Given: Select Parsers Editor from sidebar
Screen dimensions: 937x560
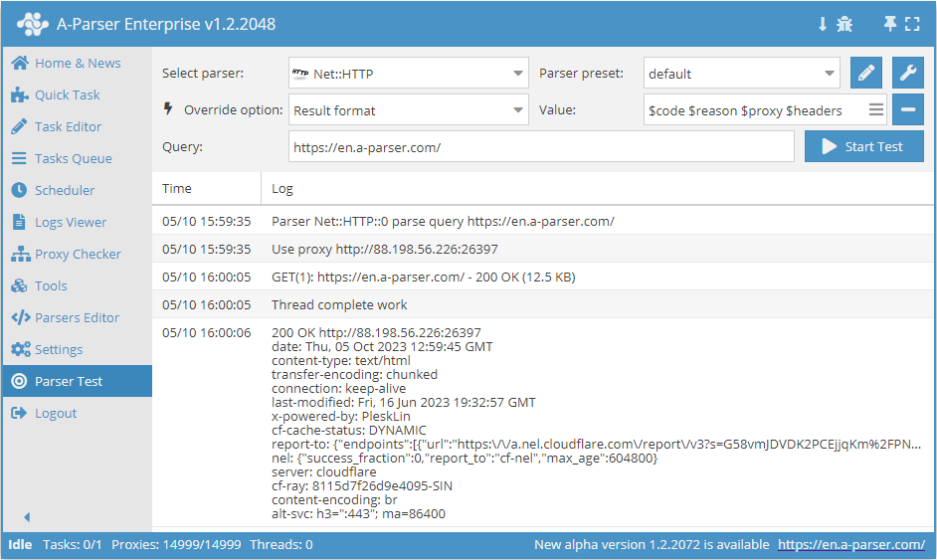Looking at the screenshot, I should [77, 317].
